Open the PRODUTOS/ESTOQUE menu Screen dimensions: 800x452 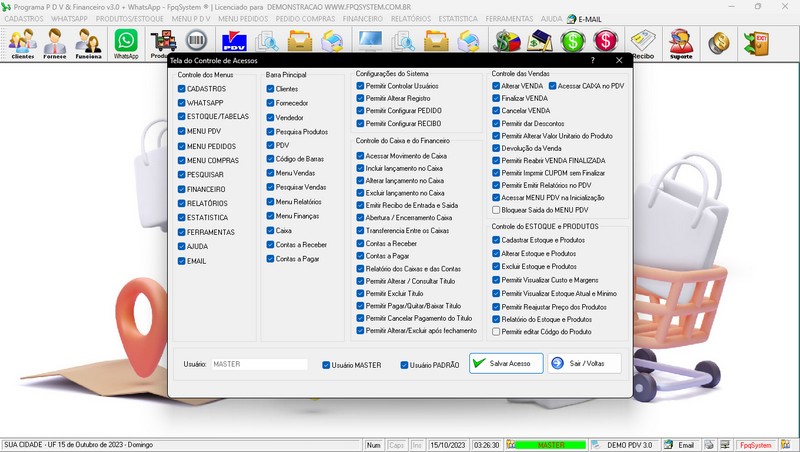[130, 19]
